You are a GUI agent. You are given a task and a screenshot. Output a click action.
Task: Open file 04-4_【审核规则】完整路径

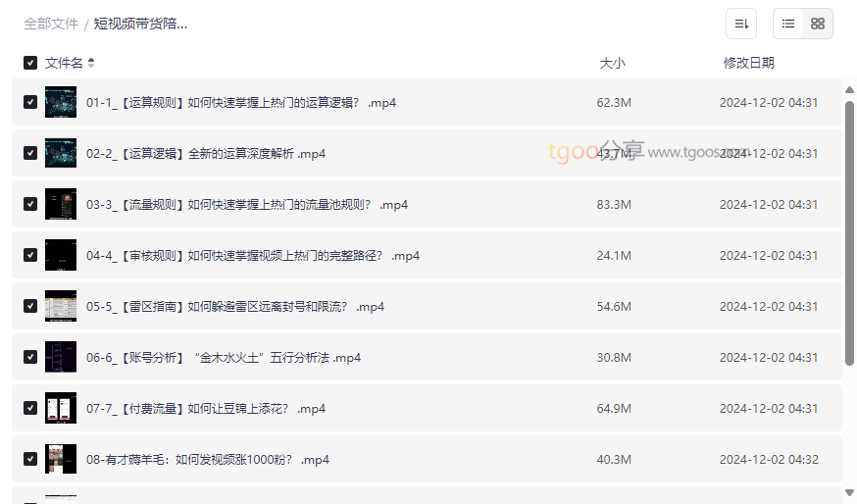click(x=253, y=256)
